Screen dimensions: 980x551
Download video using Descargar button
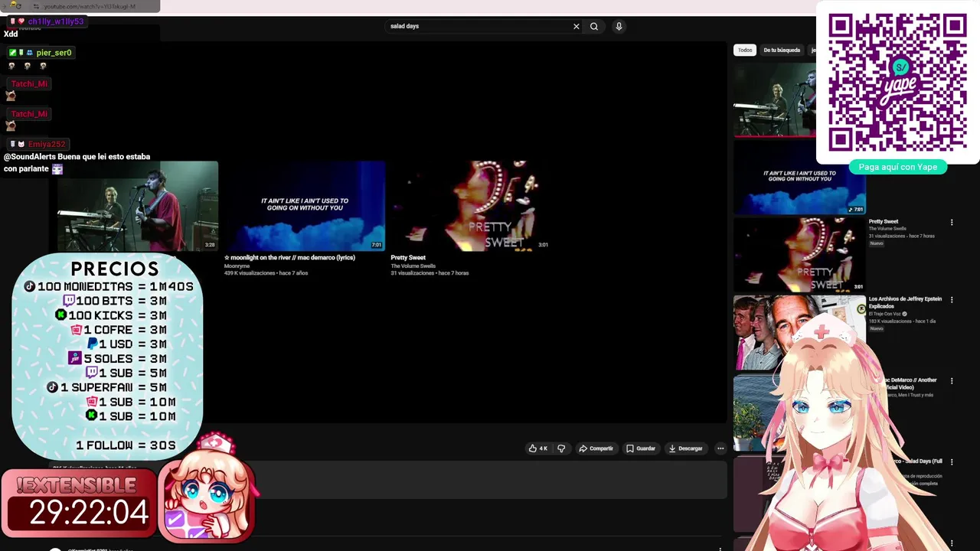[685, 448]
